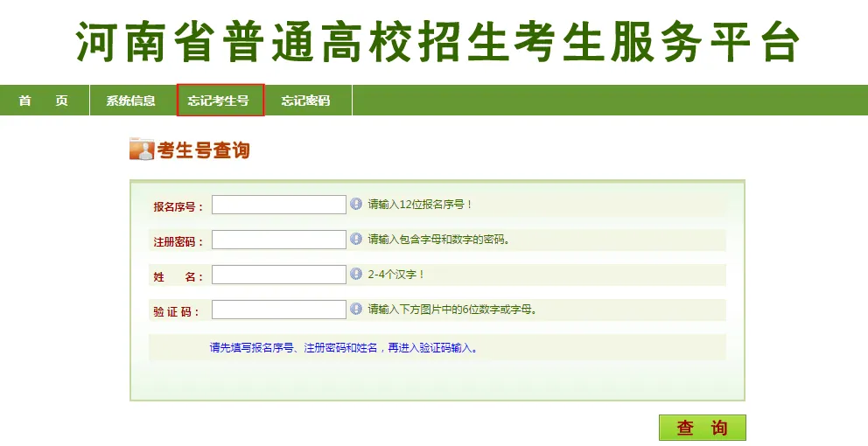Click the info icon next to 验证码 field
Screen dimensions: 868x446
(356, 309)
